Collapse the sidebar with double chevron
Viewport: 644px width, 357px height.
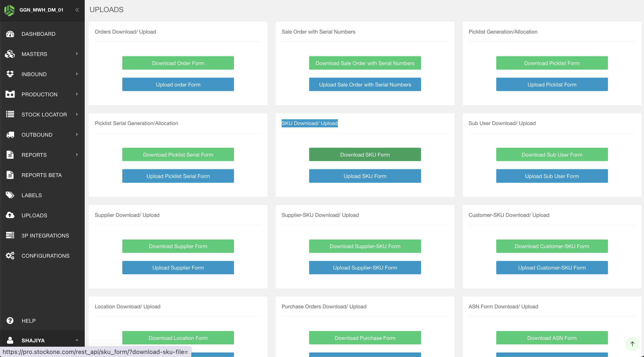(x=77, y=10)
